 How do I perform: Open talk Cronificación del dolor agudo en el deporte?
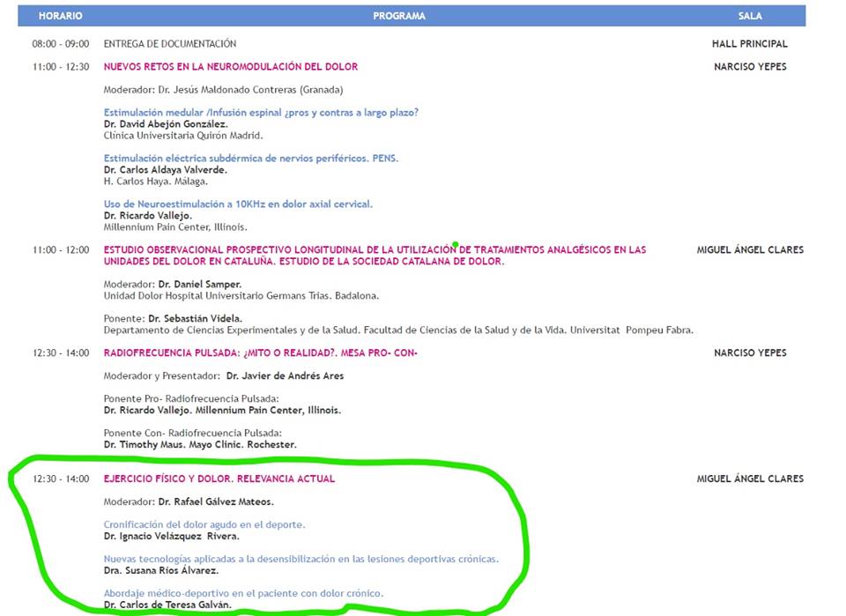[x=204, y=525]
